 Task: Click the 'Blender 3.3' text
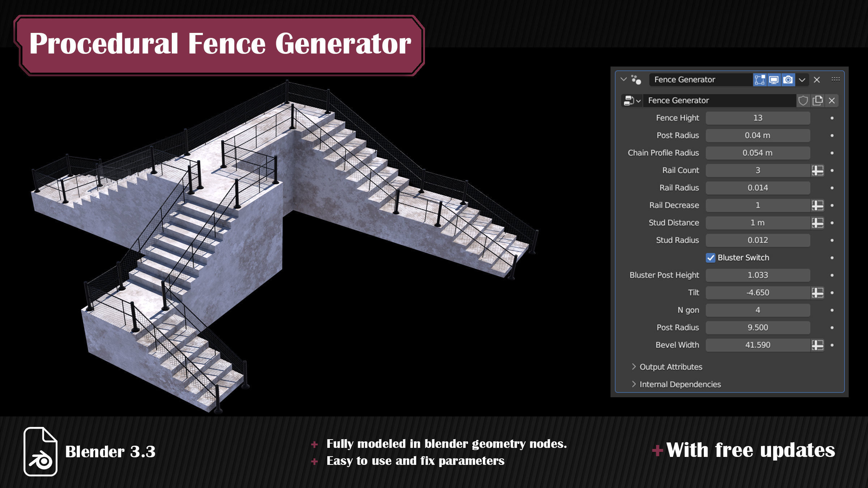click(110, 452)
